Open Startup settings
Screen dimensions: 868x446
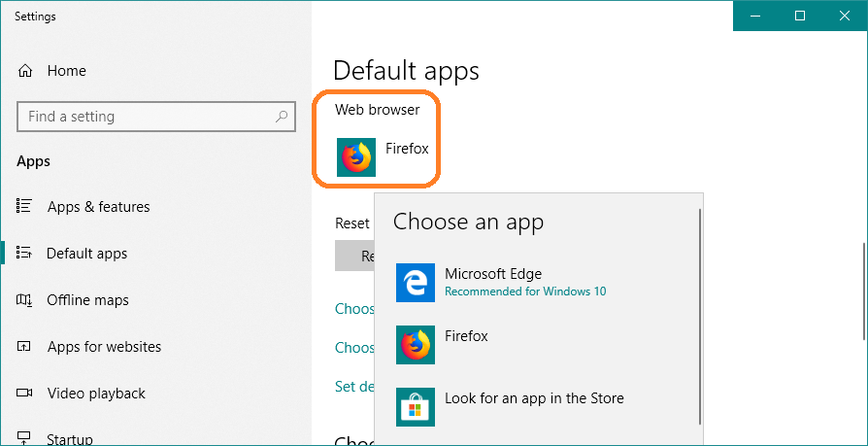pos(70,439)
